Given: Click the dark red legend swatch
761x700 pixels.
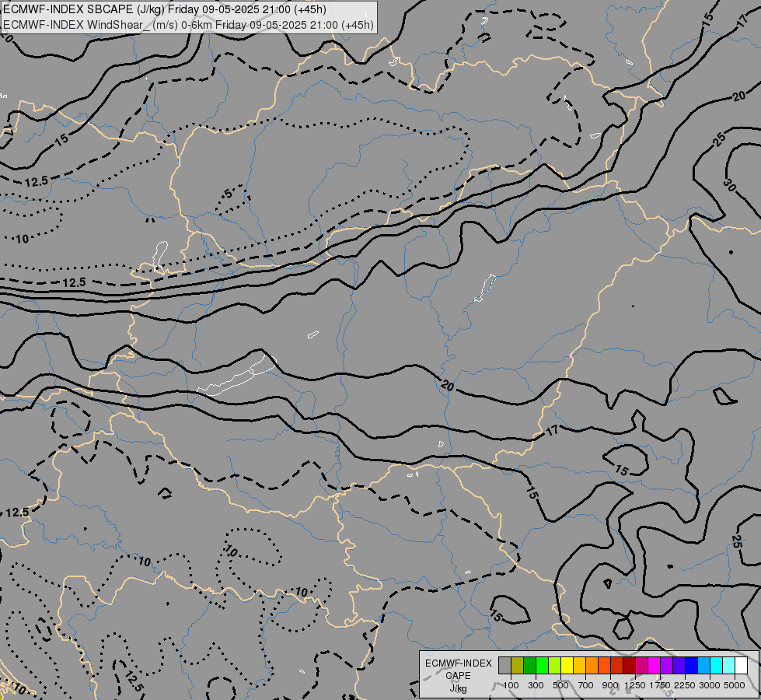Looking at the screenshot, I should point(629,666).
